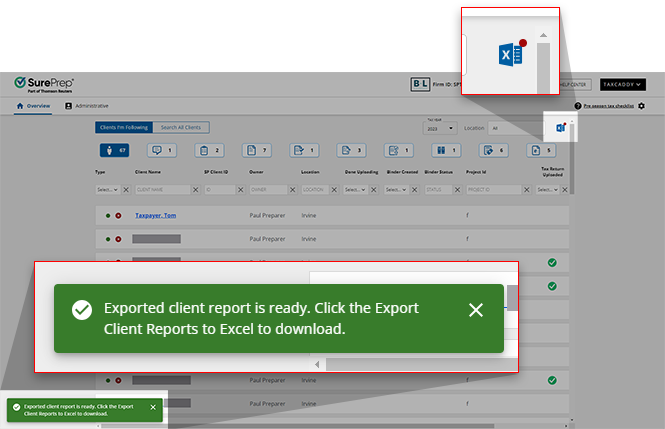Click the Client Name column header
Image resolution: width=665 pixels, height=429 pixels.
click(148, 172)
